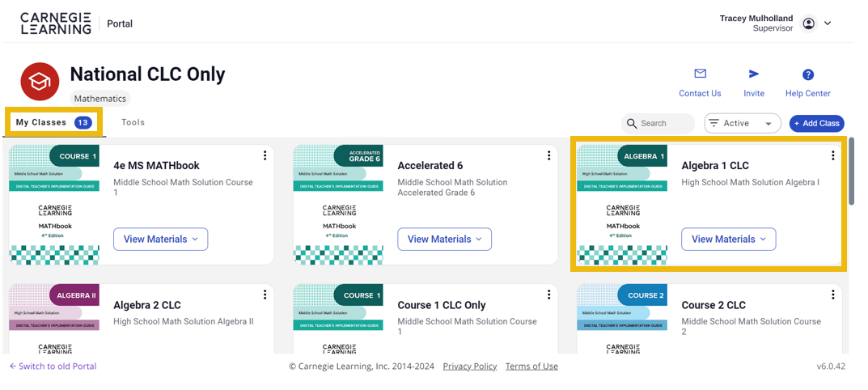868x390 pixels.
Task: Click the Course 1 CLC Only title
Action: 442,305
